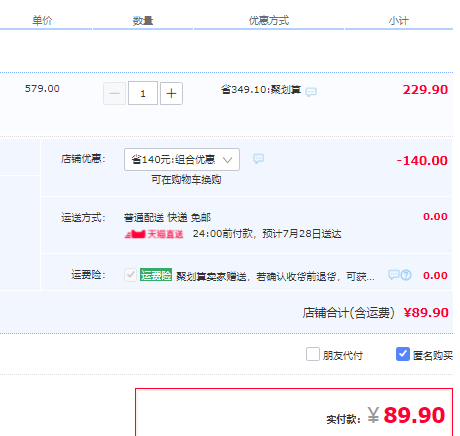The height and width of the screenshot is (436, 460).
Task: Open the 省140元:组合优惠 dropdown
Action: 182,160
